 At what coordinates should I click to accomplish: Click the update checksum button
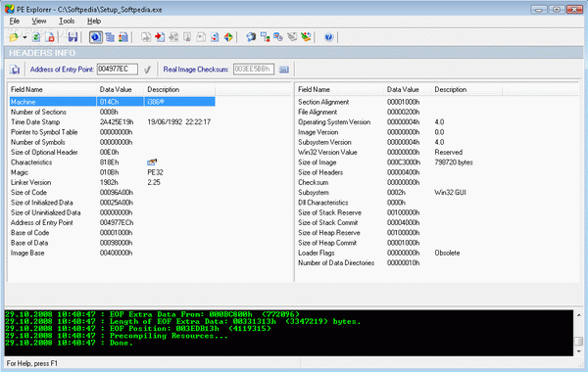(x=284, y=70)
